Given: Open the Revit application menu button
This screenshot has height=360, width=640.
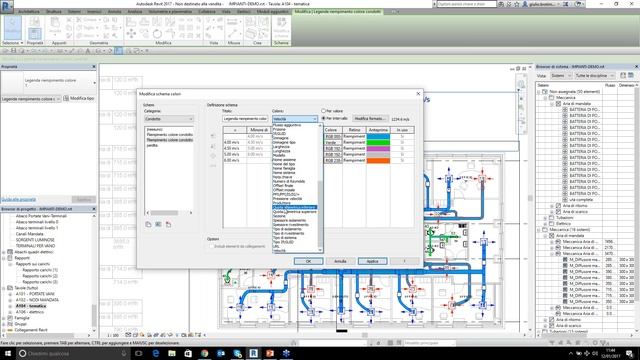Looking at the screenshot, I should pyautogui.click(x=7, y=7).
